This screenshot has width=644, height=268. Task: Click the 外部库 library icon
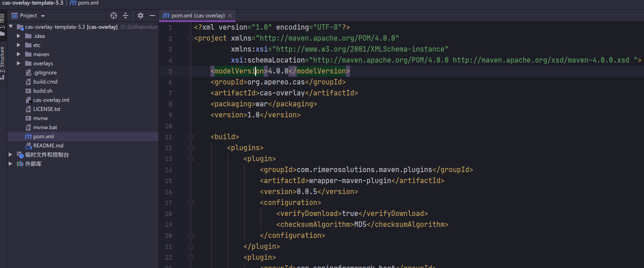point(20,164)
